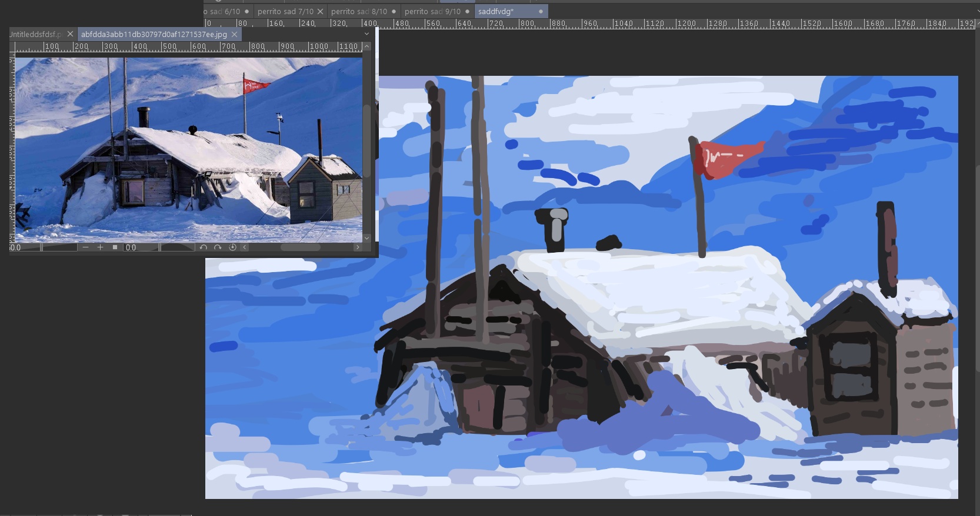Open the Untitleddsfdsf tab in reference window

point(42,34)
